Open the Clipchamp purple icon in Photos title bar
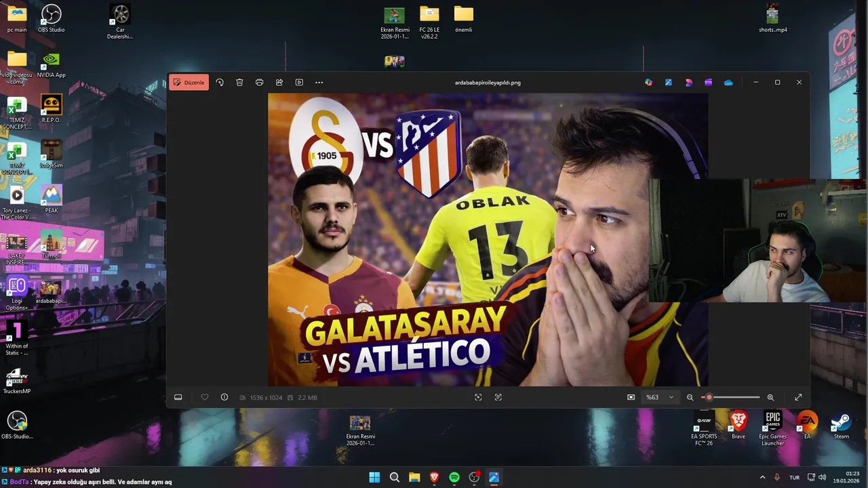This screenshot has height=488, width=868. 709,83
